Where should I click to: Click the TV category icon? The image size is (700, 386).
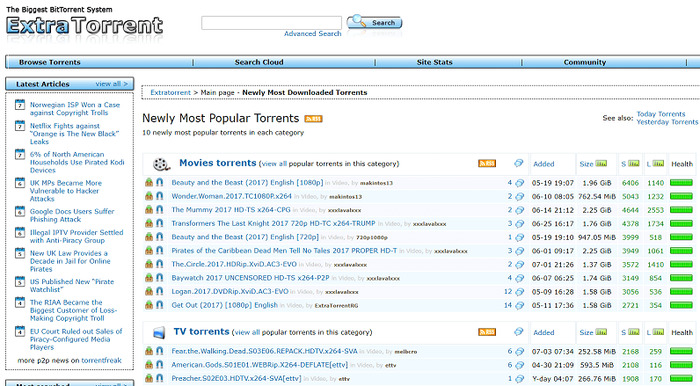pyautogui.click(x=159, y=332)
